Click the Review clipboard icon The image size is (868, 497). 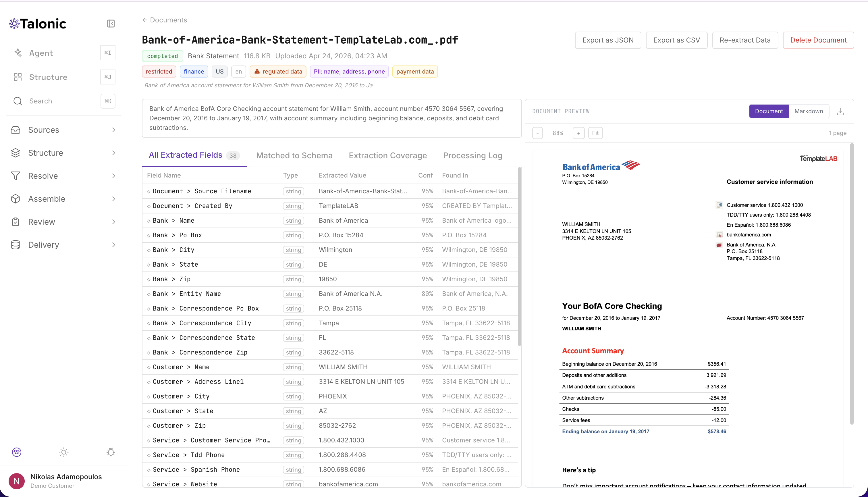[15, 221]
